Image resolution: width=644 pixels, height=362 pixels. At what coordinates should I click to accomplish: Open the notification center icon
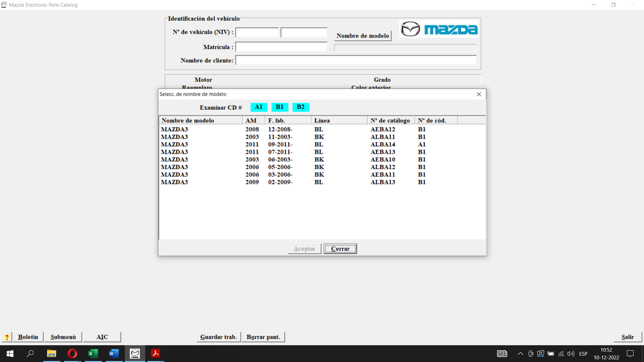tap(630, 354)
